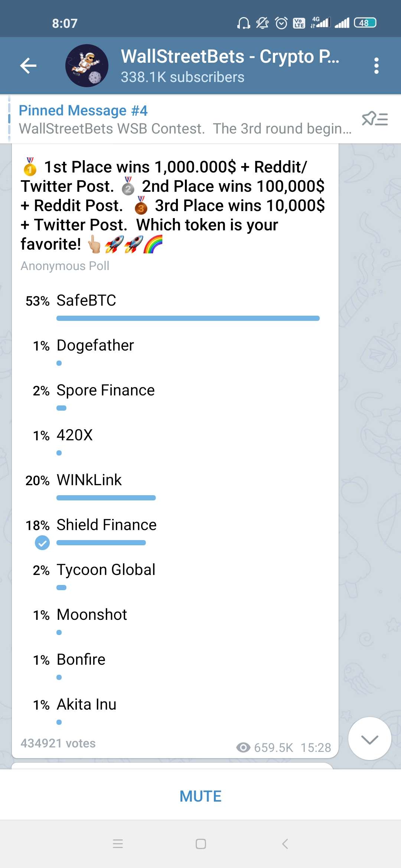Tap the eye views icon on poll

tap(243, 747)
